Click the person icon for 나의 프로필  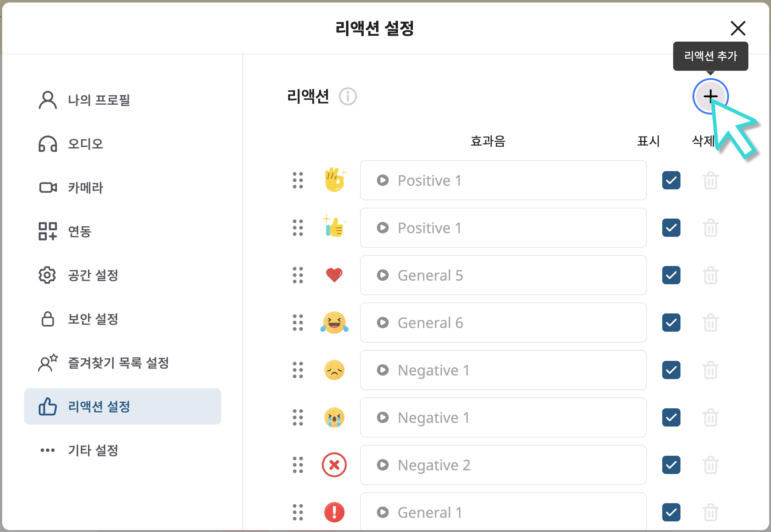(x=47, y=100)
